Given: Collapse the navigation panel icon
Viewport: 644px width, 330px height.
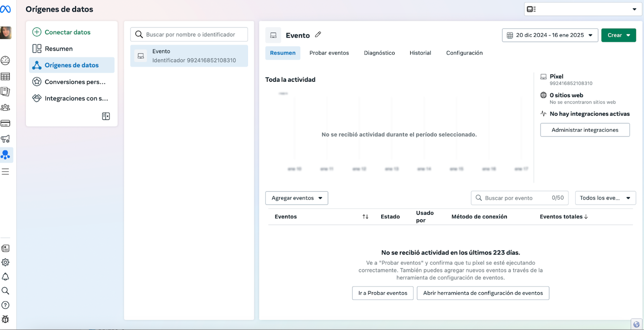Looking at the screenshot, I should coord(106,116).
